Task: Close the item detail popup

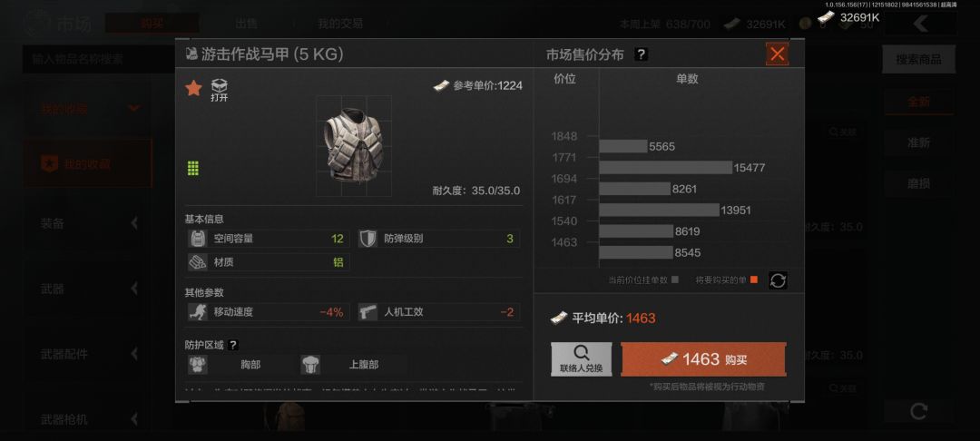Action: pos(777,54)
